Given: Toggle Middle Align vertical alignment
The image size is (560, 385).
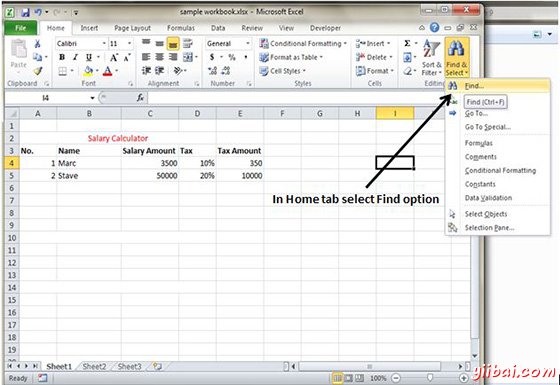Looking at the screenshot, I should coord(160,44).
